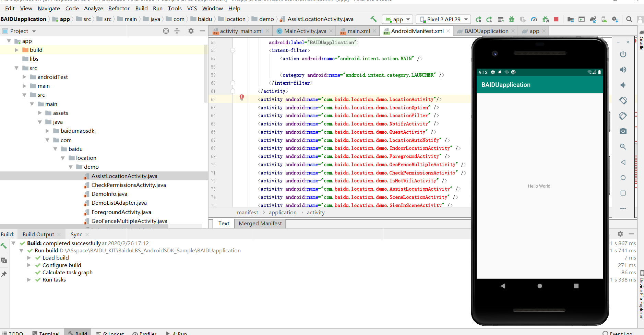Open Project Structure toolbar icon
Viewport: 644px width, 335px height.
[571, 19]
